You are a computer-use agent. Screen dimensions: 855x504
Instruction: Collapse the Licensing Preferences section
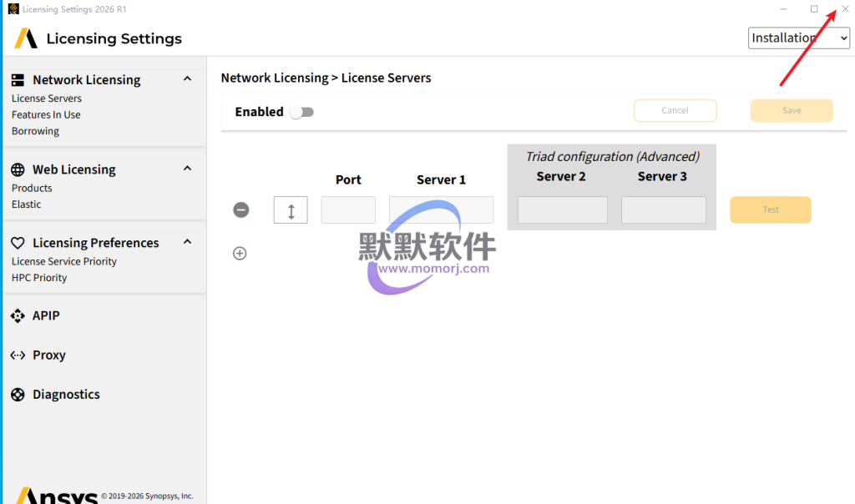tap(187, 242)
